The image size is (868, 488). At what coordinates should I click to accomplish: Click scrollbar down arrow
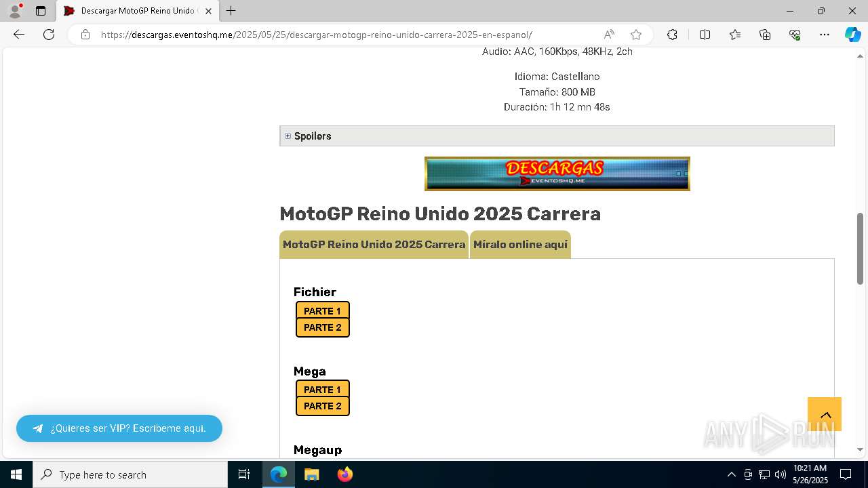pos(860,449)
